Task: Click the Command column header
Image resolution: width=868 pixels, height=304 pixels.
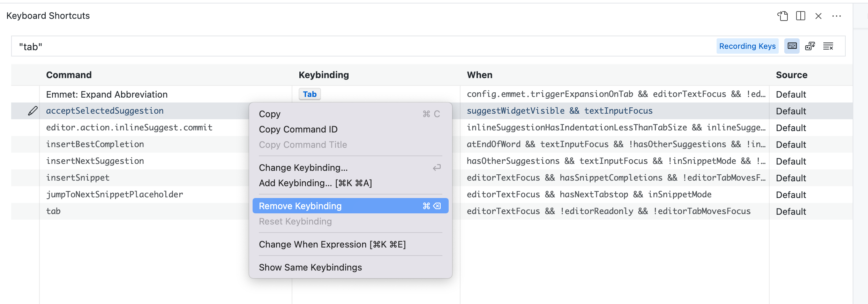Action: coord(69,75)
